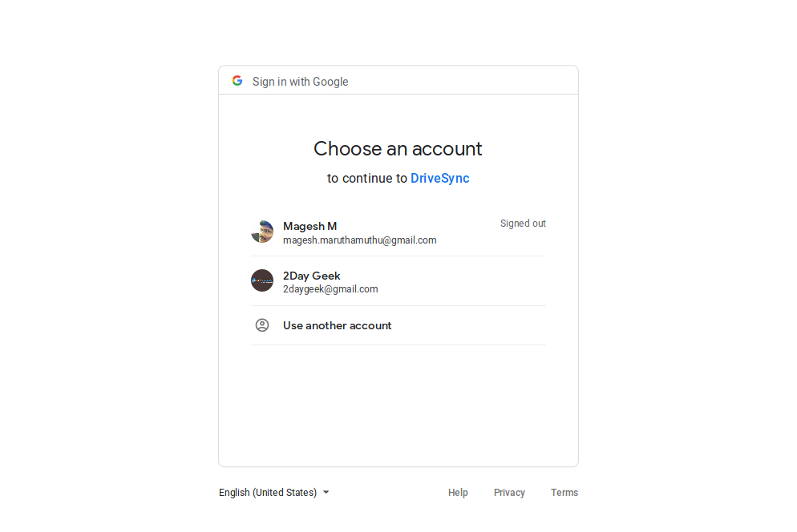Select the 2daygeek@gmail.com email entry

330,289
